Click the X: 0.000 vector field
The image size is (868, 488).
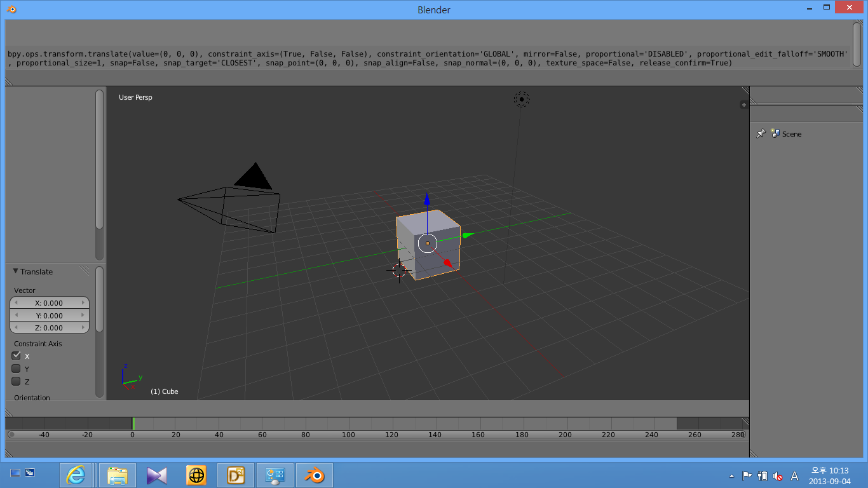[50, 303]
